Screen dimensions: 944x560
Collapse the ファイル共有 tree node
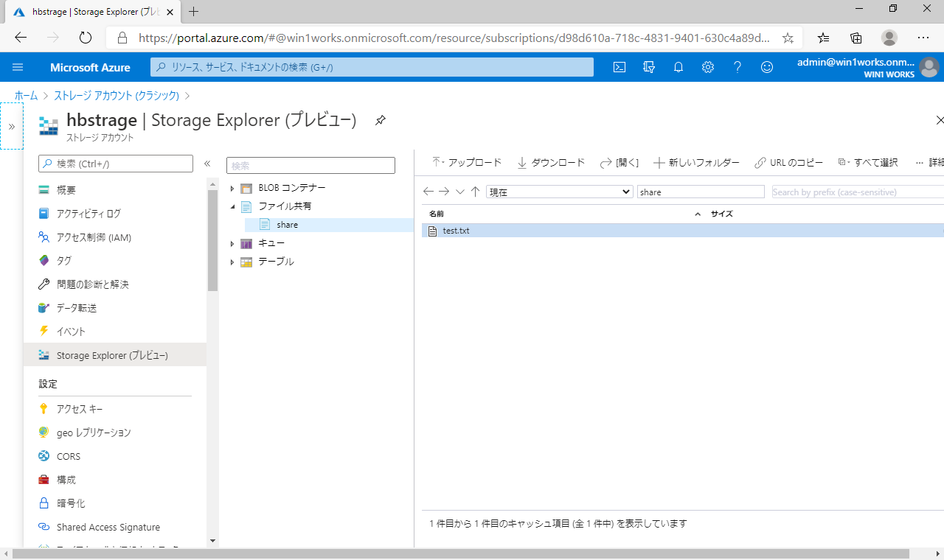pos(232,206)
